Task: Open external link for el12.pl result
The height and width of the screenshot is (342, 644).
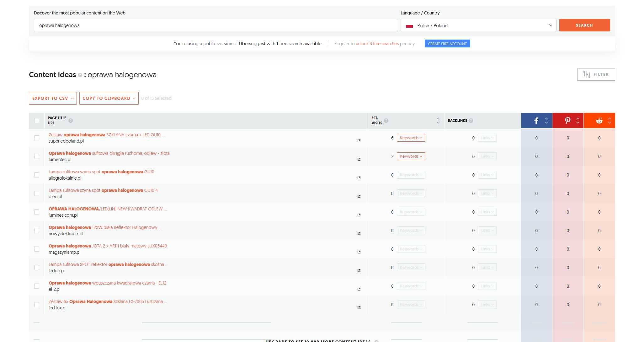Action: click(x=359, y=289)
